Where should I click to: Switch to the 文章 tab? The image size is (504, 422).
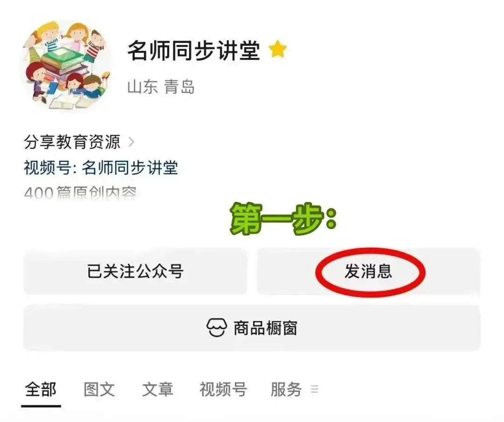click(x=158, y=389)
